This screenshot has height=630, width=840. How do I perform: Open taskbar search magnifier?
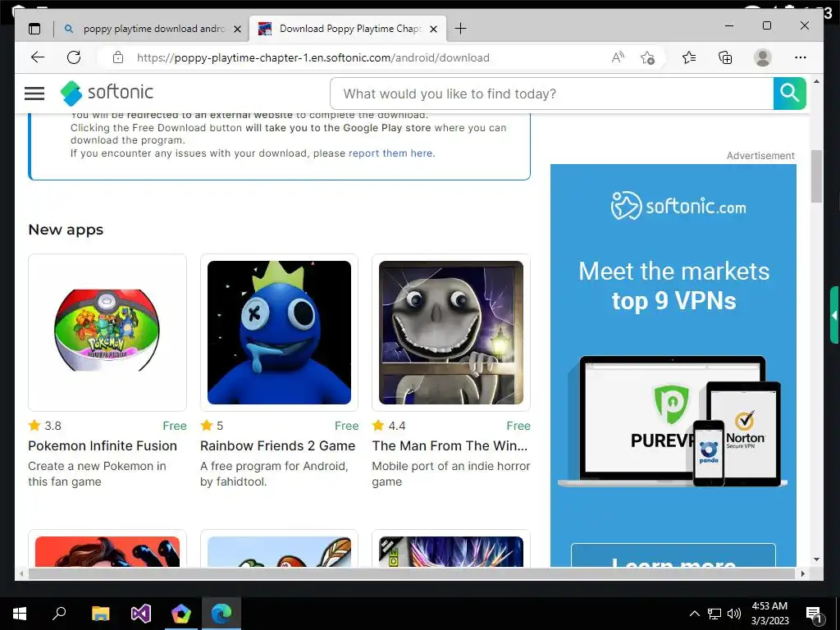click(59, 614)
